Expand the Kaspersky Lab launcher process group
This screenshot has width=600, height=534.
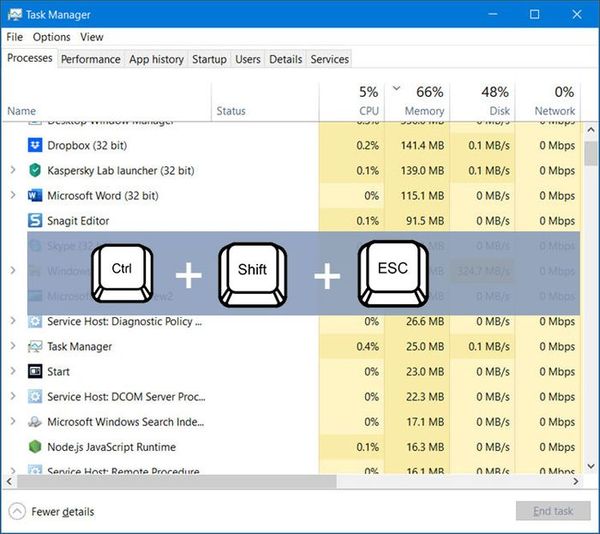click(13, 171)
